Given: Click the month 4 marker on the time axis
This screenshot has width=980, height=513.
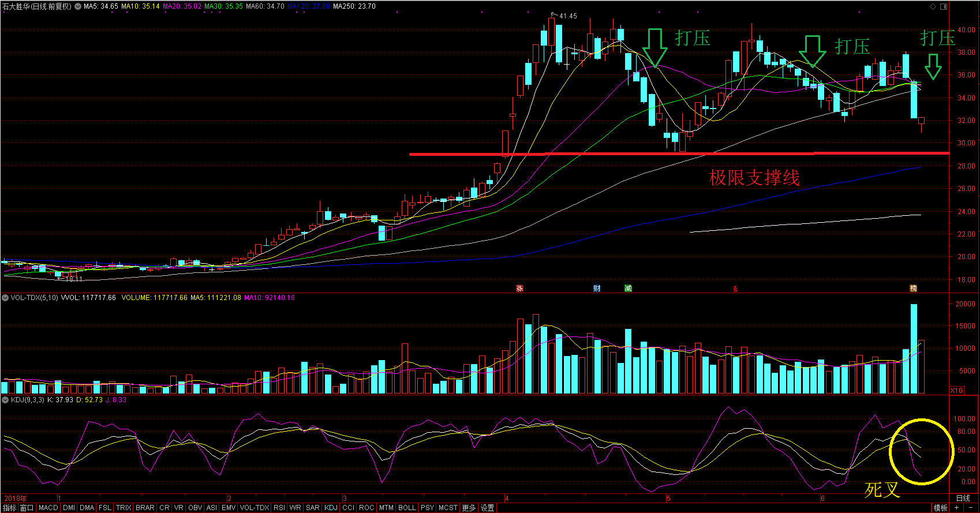Looking at the screenshot, I should click(x=507, y=498).
